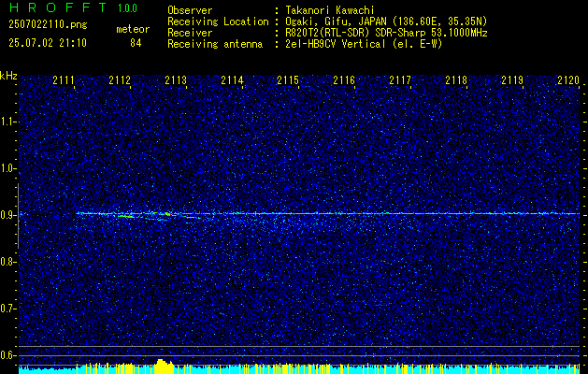Click the 1.0 kHz frequency label
Image resolution: width=588 pixels, height=374 pixels.
click(7, 168)
